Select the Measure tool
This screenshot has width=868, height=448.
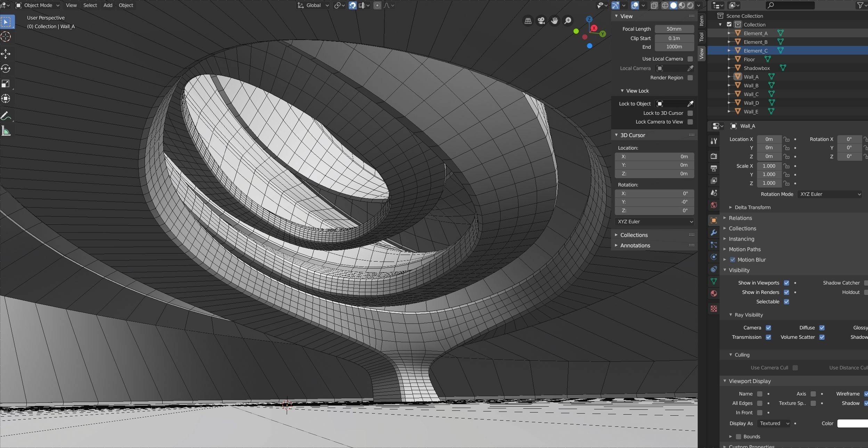[6, 131]
